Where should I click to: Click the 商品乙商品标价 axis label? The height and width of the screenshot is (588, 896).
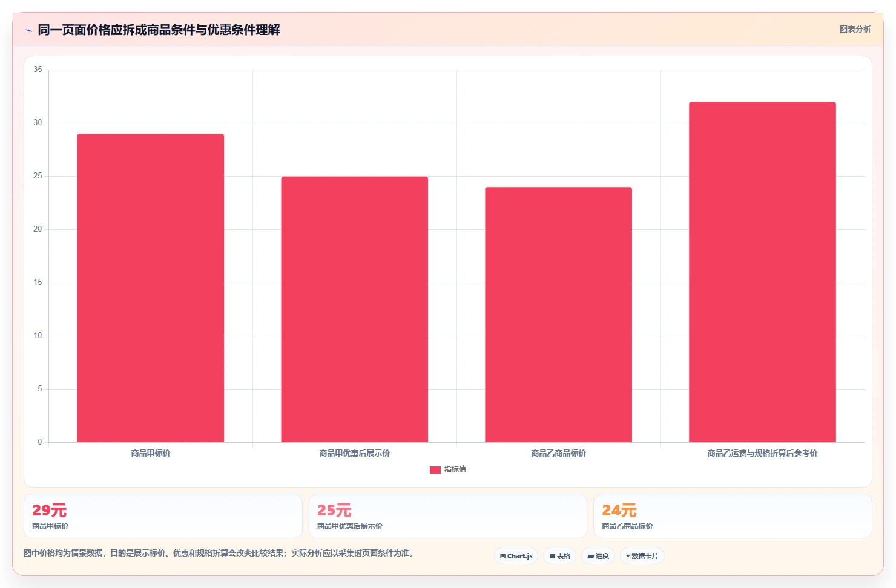(558, 453)
